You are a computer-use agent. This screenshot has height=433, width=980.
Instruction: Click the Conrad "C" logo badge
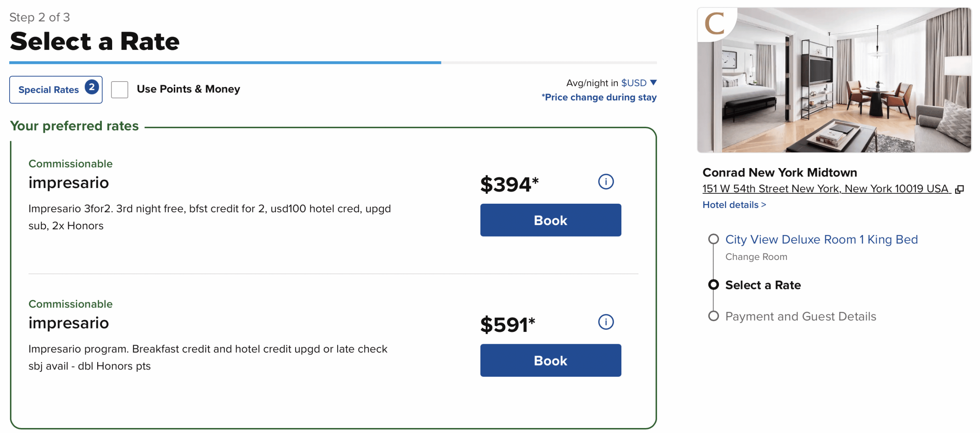click(x=715, y=23)
